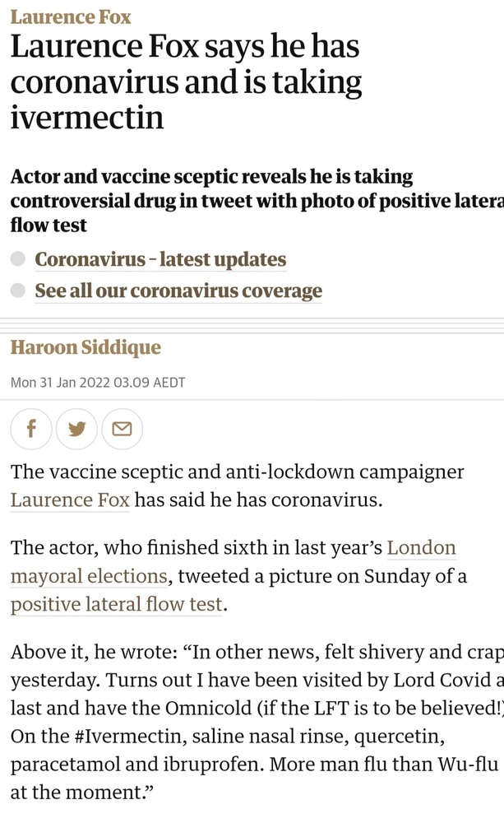
Task: Open the 'positive lateral flow test' link
Action: pos(116,604)
